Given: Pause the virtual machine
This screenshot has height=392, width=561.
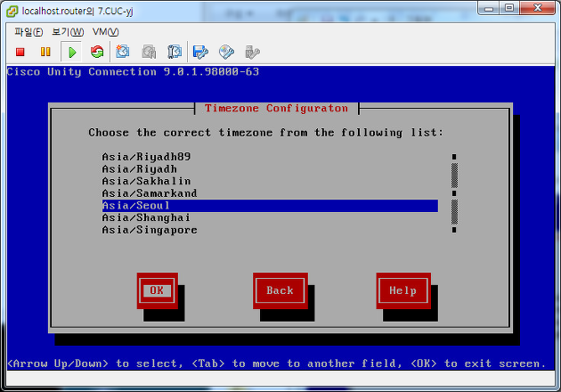Looking at the screenshot, I should pos(45,53).
